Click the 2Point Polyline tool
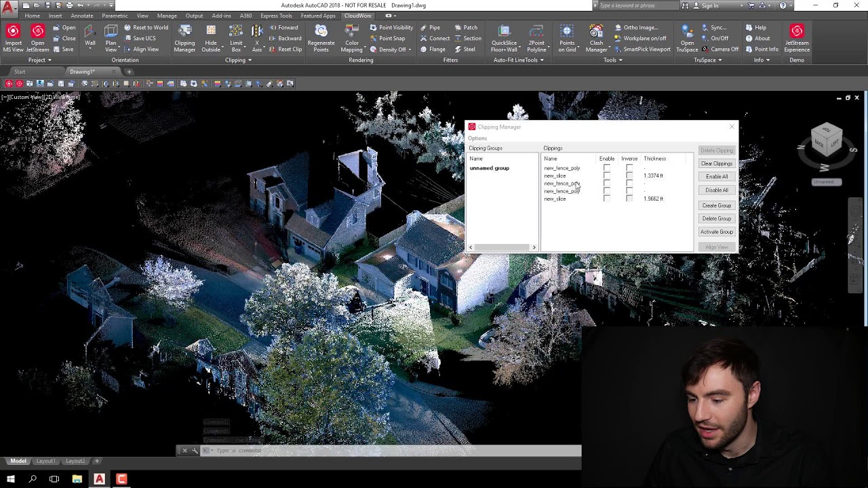This screenshot has height=488, width=868. (536, 38)
